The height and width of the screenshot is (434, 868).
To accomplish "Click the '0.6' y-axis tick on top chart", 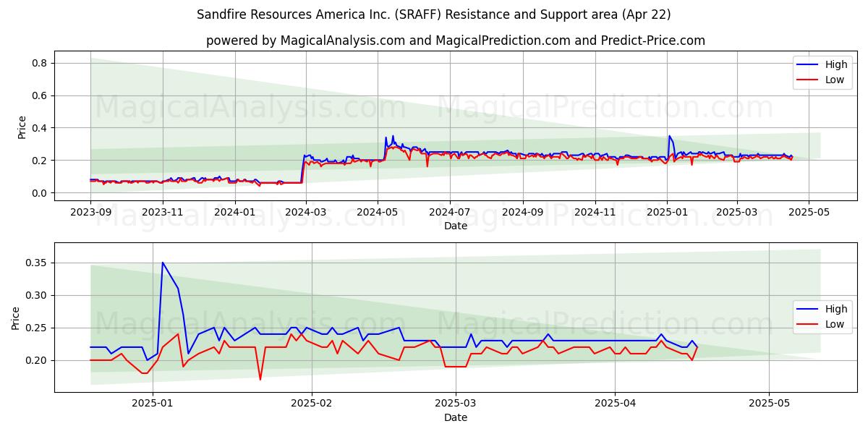I will pos(39,95).
